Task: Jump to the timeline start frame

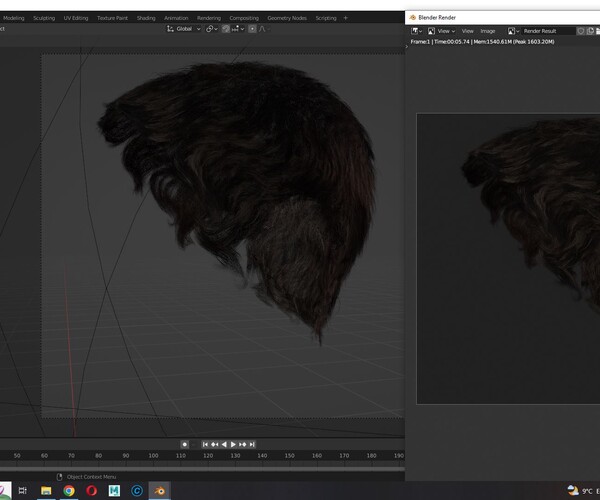Action: pos(205,445)
